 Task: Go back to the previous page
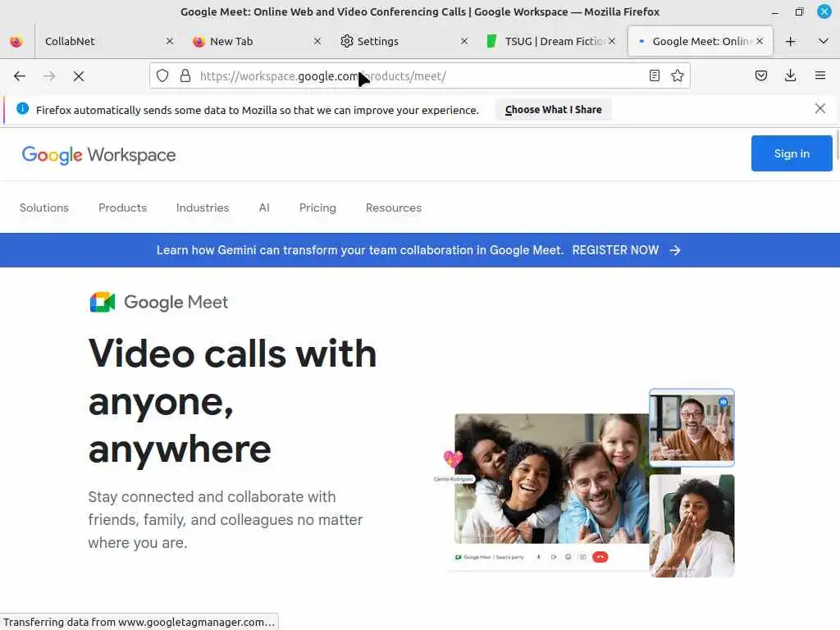20,76
